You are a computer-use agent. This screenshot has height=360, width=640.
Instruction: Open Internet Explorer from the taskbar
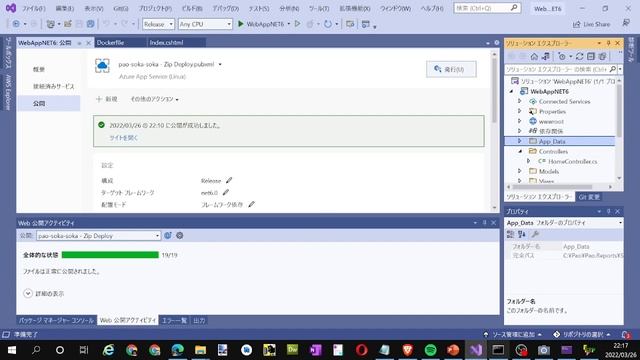(108, 350)
